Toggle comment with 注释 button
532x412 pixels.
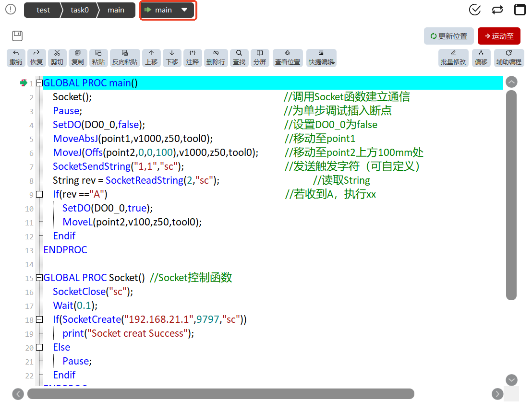click(x=193, y=58)
